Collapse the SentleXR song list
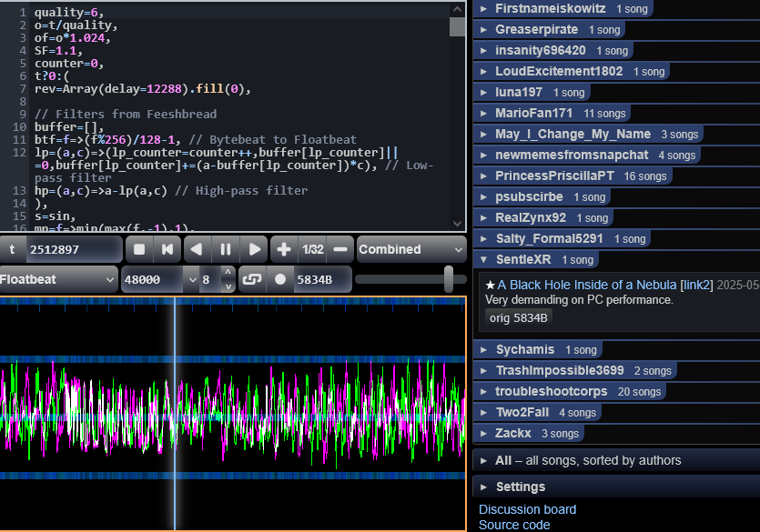 [522, 259]
